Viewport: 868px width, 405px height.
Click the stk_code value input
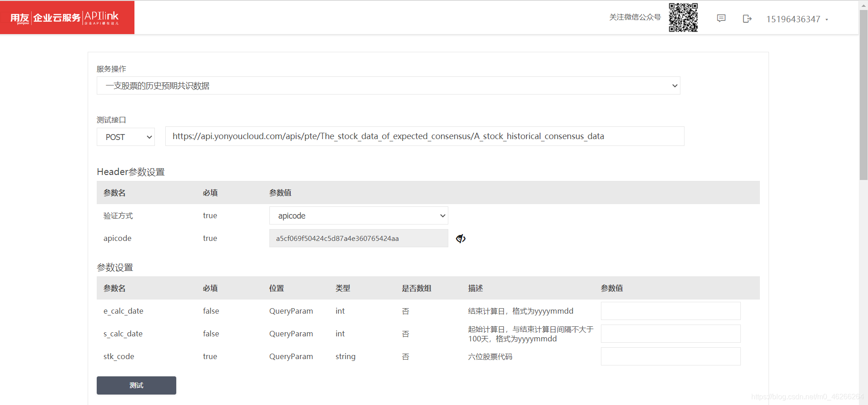click(671, 356)
